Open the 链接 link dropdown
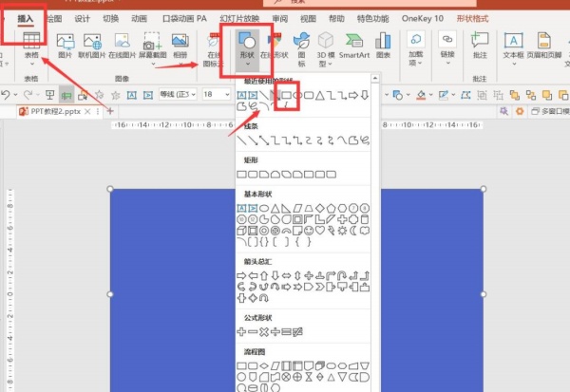Viewport: 570px width, 392px height. point(447,49)
